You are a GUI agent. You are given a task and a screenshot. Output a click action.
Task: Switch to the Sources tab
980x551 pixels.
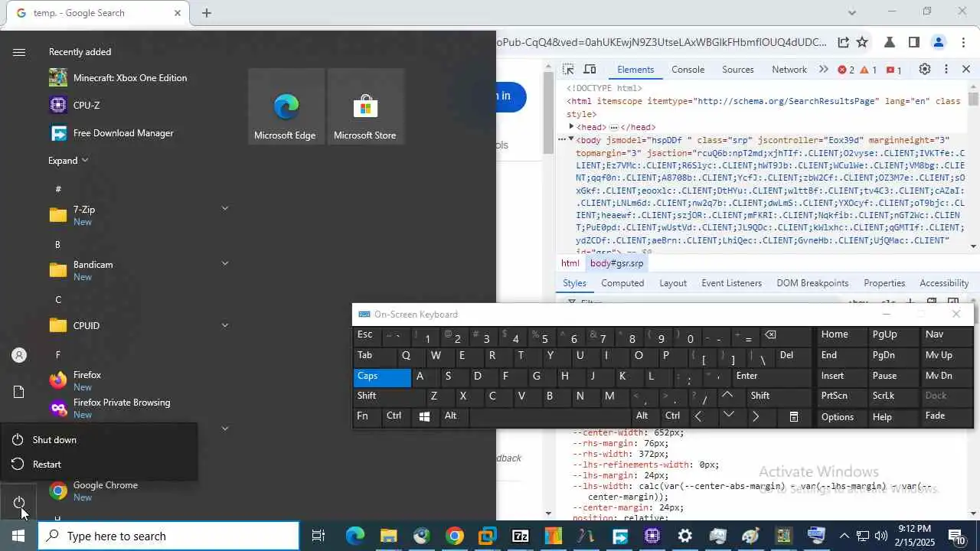click(x=738, y=70)
